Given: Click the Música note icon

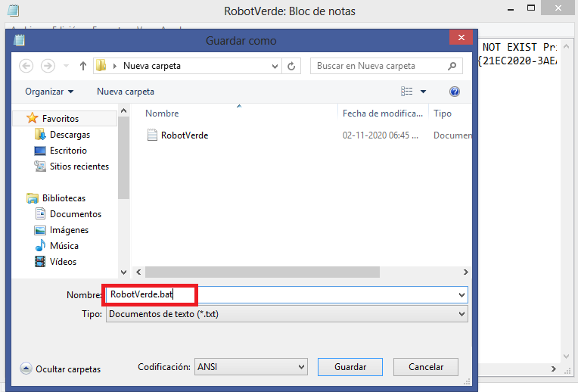Looking at the screenshot, I should [40, 246].
